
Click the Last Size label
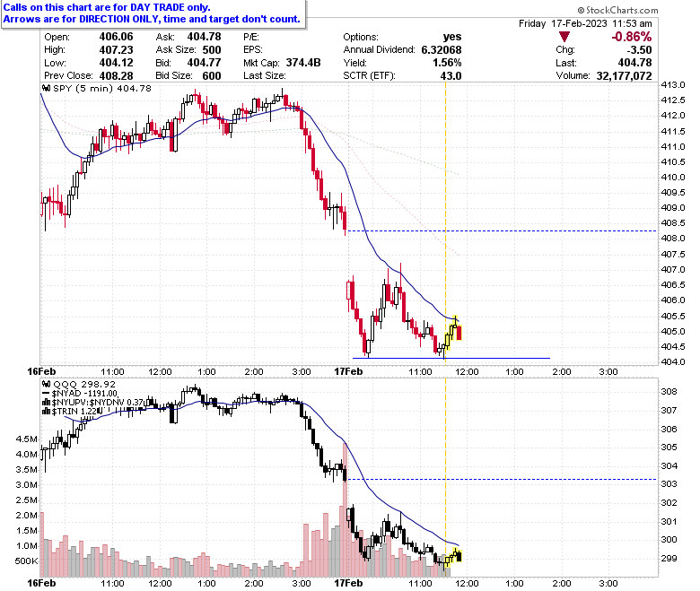(264, 75)
